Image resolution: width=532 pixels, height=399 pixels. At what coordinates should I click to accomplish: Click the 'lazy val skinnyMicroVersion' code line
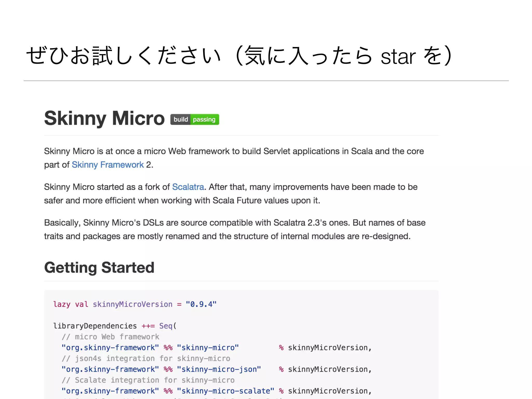[x=135, y=304]
